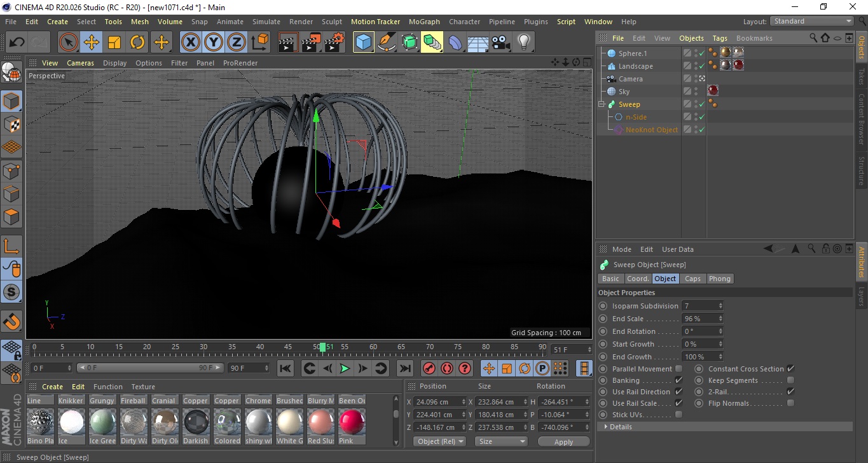Open the Floor environment icon
This screenshot has width=868, height=463.
[x=478, y=43]
